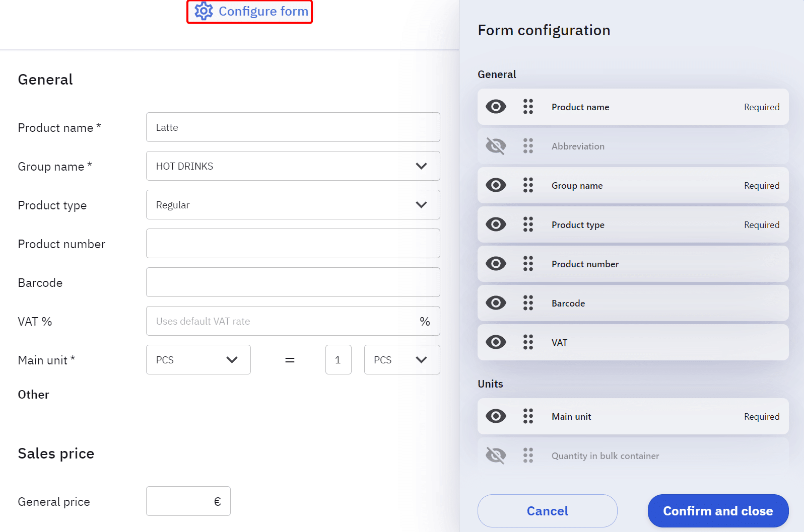This screenshot has width=804, height=532.
Task: Click the Barcode row drag handle
Action: pyautogui.click(x=528, y=303)
